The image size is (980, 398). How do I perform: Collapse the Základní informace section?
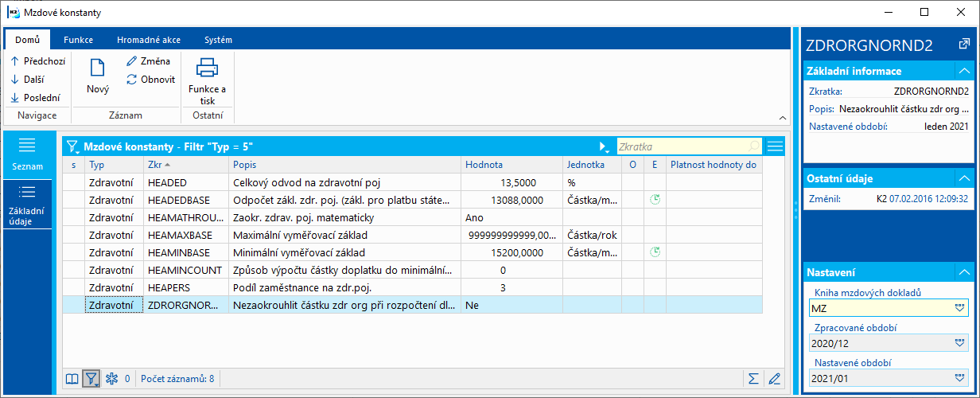tap(962, 71)
